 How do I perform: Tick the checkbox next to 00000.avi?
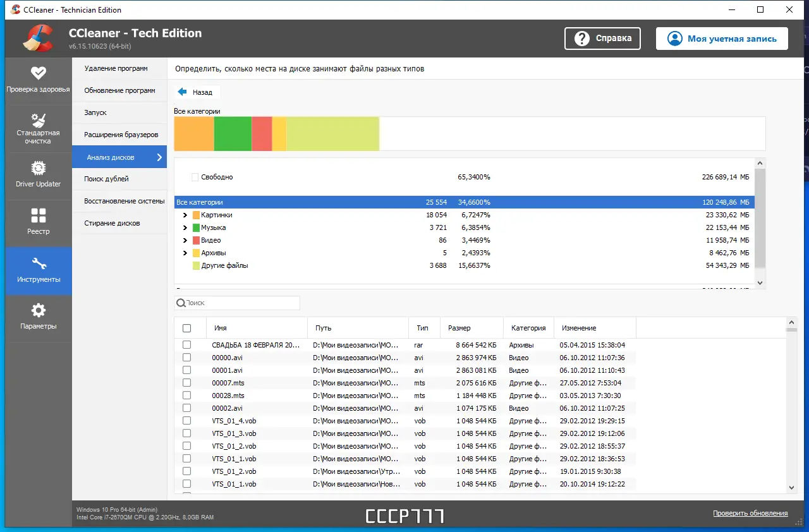coord(186,358)
